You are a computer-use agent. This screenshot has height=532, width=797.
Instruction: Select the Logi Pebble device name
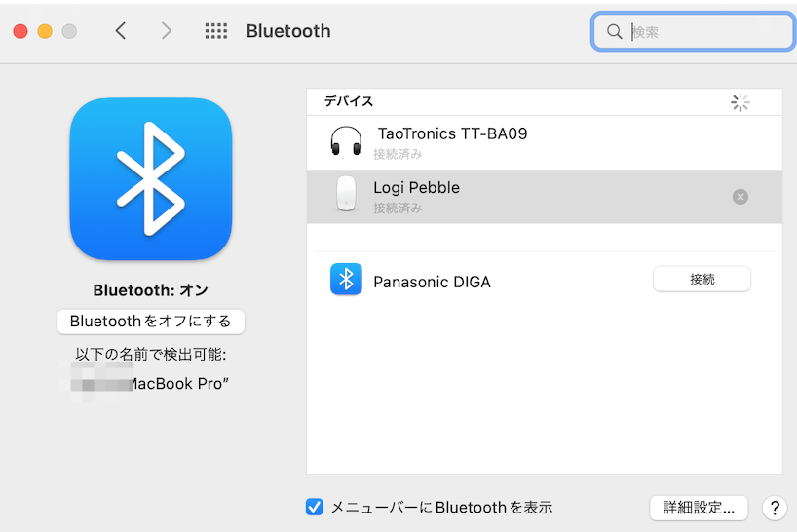[x=416, y=187]
